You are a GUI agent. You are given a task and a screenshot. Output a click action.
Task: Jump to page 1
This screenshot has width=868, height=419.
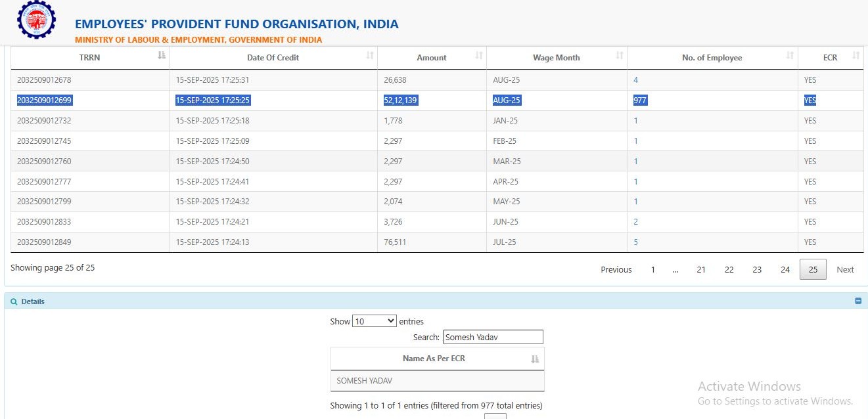(x=652, y=270)
